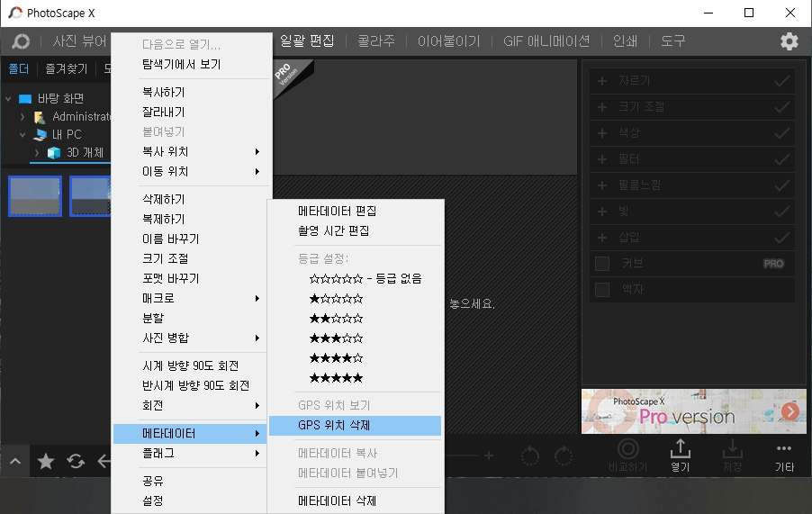Click the plus icon beside 자르기
812x514 pixels.
point(601,81)
